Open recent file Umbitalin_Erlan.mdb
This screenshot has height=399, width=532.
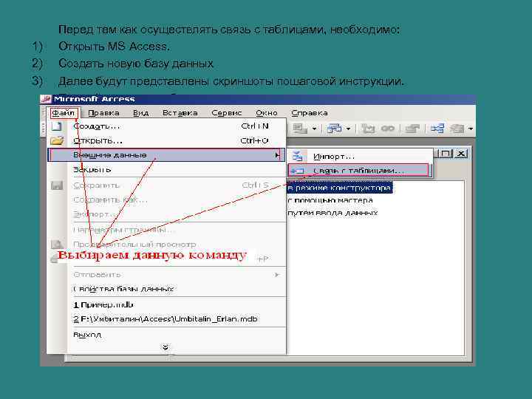point(166,319)
